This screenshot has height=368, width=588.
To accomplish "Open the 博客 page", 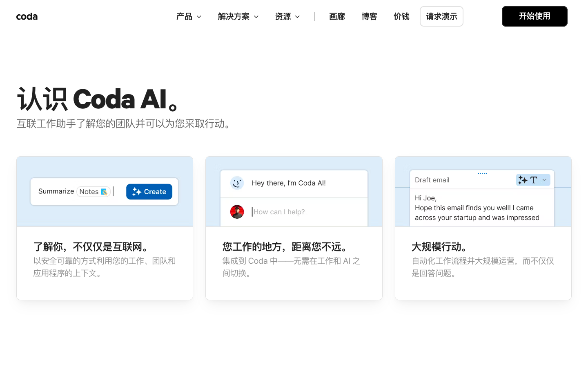I will [x=369, y=16].
